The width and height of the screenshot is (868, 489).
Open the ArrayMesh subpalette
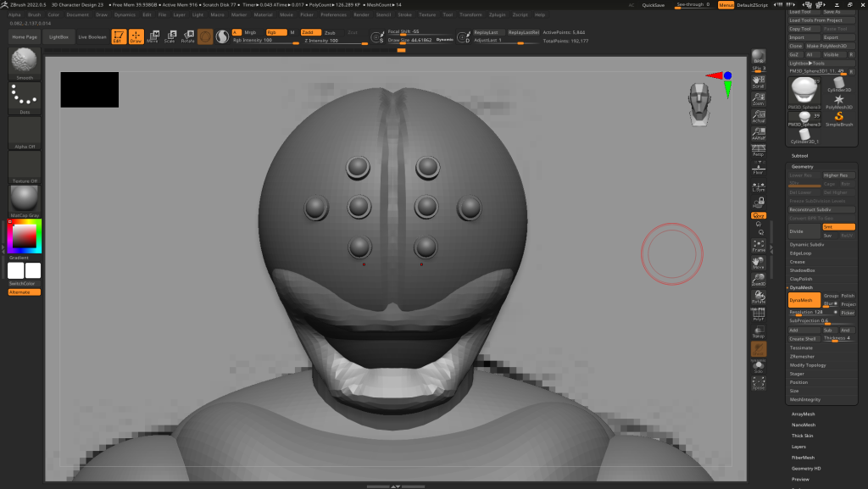coord(802,414)
